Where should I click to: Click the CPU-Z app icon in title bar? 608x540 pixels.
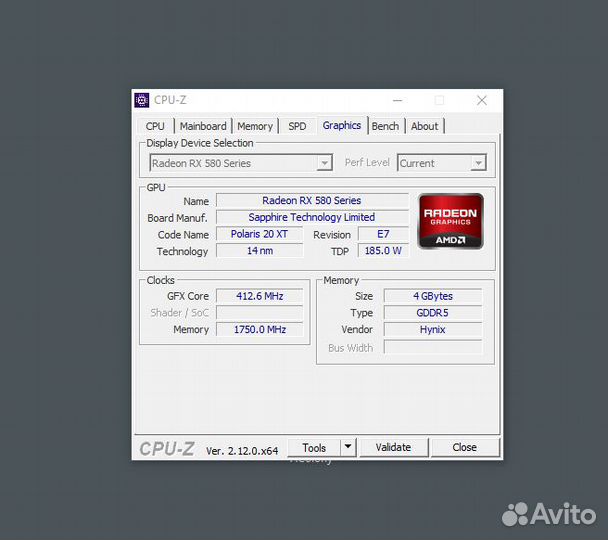tap(142, 100)
